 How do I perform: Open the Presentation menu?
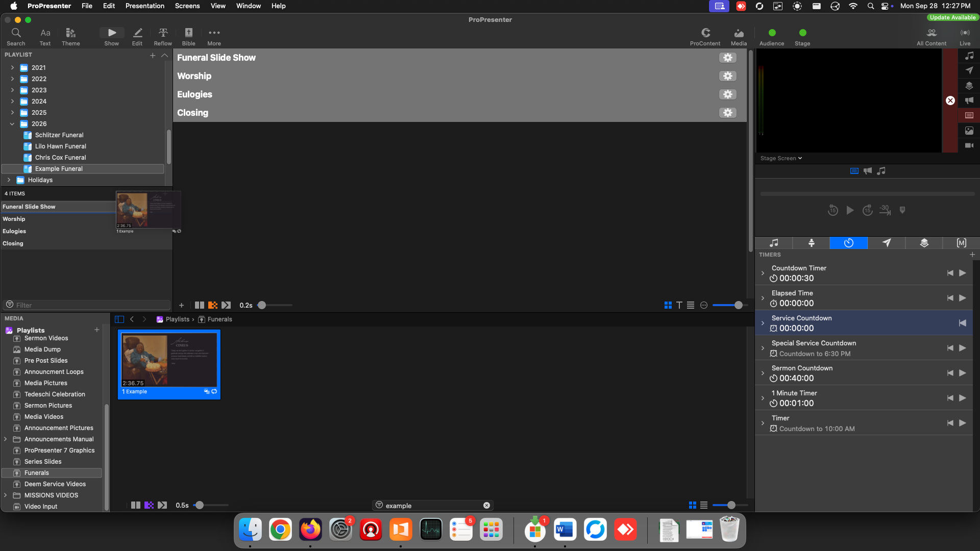(x=145, y=6)
